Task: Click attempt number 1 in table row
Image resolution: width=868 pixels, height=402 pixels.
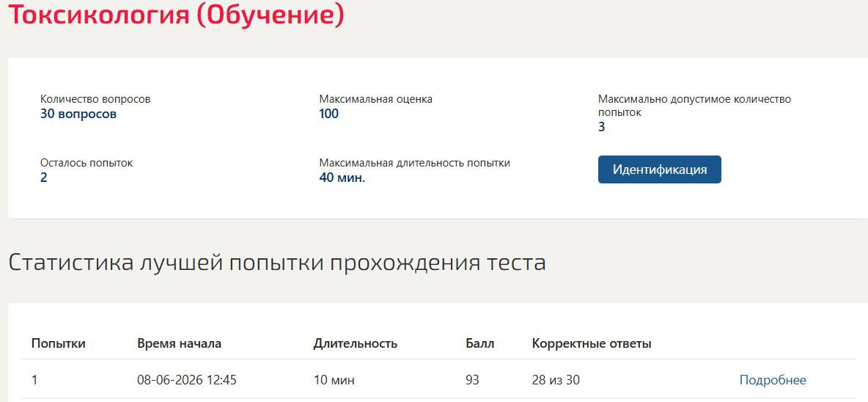Action: point(34,381)
